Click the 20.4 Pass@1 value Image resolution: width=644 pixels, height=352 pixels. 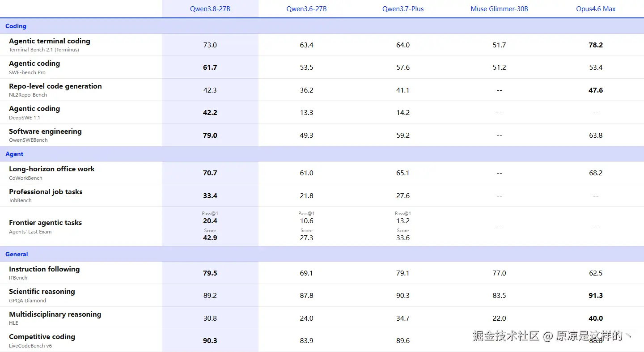click(x=210, y=221)
